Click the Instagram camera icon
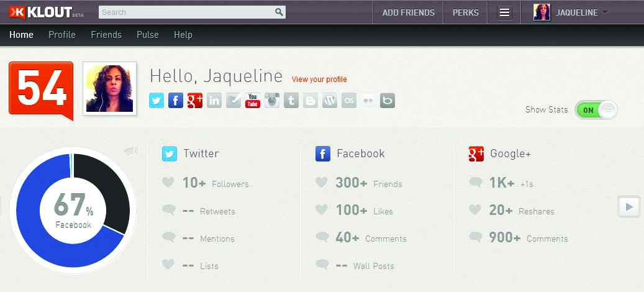Screen dimensions: 644x292 coord(272,100)
